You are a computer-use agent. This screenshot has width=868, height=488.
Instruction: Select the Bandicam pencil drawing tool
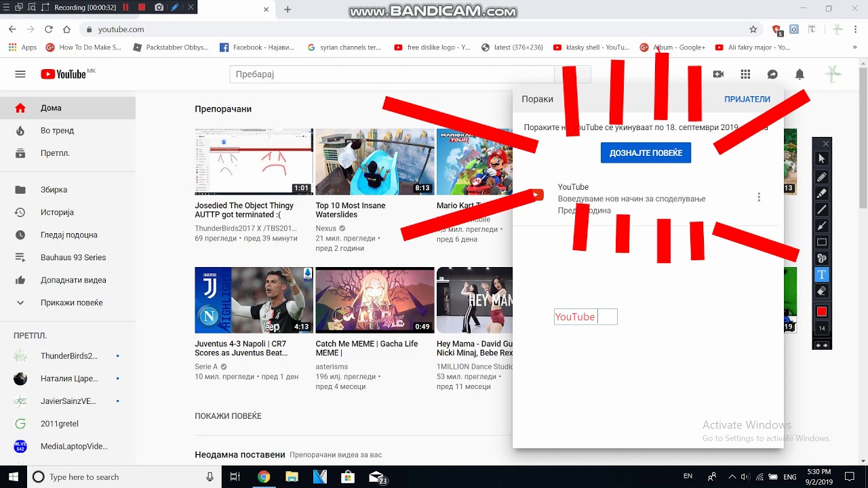(x=822, y=177)
